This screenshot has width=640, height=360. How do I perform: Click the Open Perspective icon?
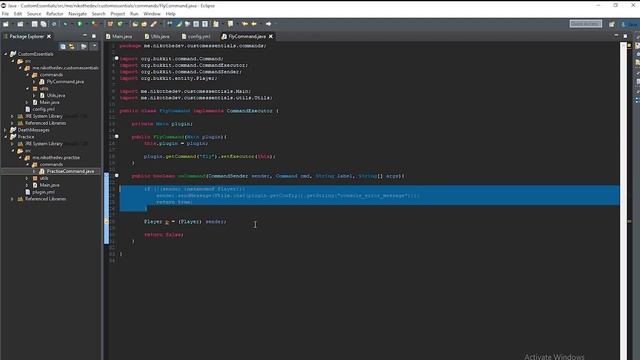point(612,24)
